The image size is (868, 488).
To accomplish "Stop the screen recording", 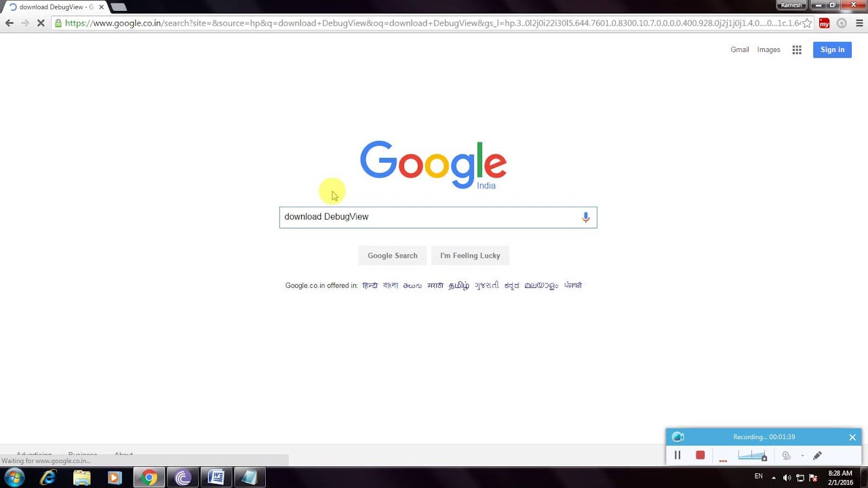I will click(x=701, y=455).
